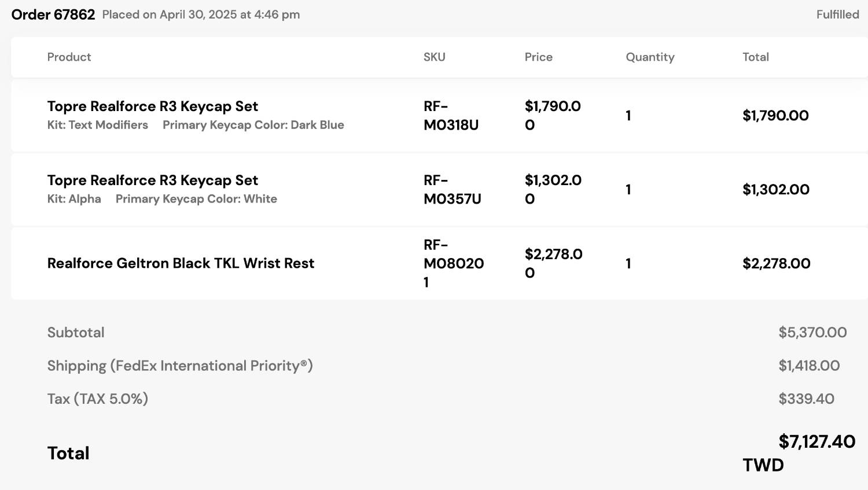The height and width of the screenshot is (490, 868).
Task: Click the Price column header
Action: pyautogui.click(x=538, y=57)
